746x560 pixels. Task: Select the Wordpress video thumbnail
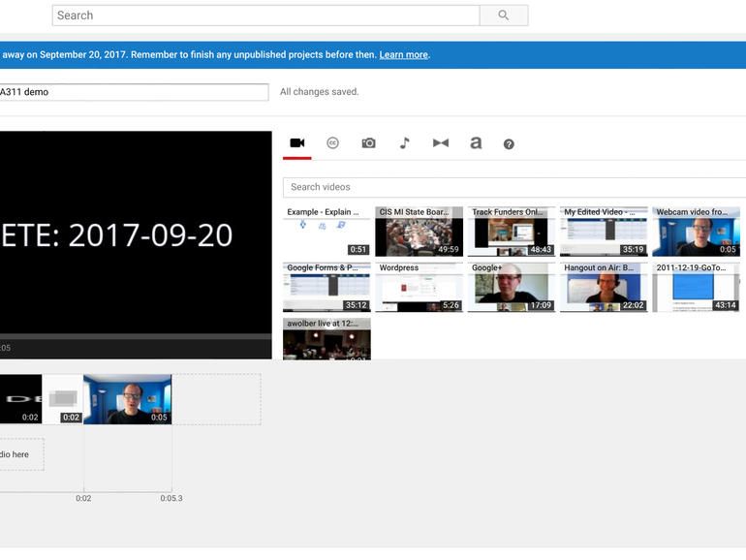[419, 288]
